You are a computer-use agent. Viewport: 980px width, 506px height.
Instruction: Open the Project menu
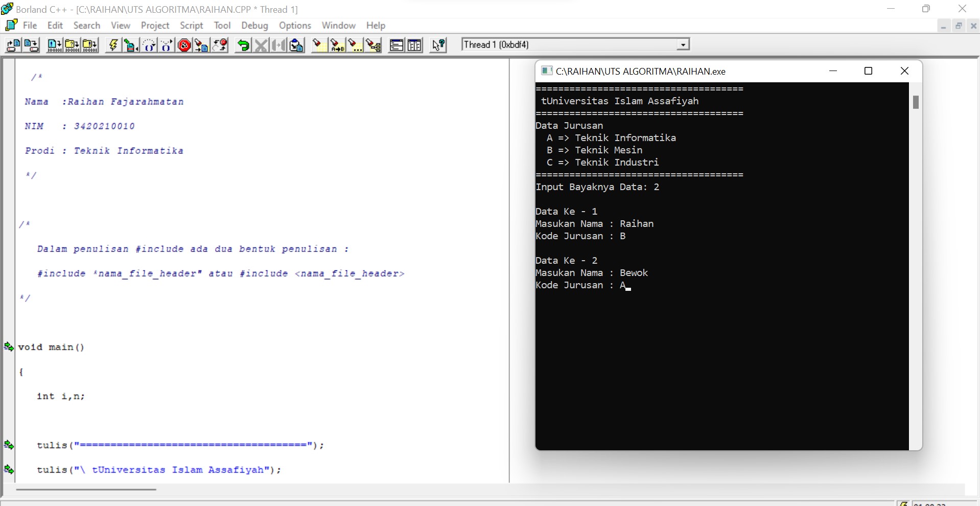(155, 25)
